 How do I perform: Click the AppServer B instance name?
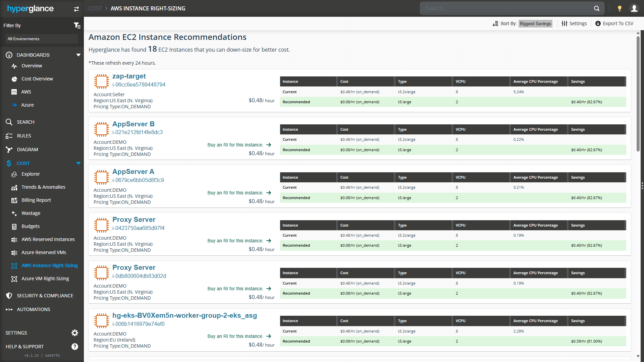tap(133, 124)
